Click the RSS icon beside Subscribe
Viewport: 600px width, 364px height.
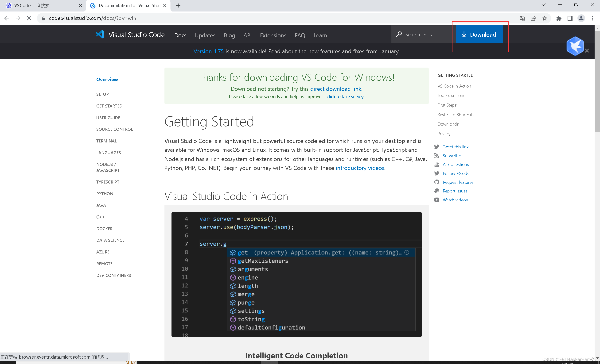coord(437,156)
